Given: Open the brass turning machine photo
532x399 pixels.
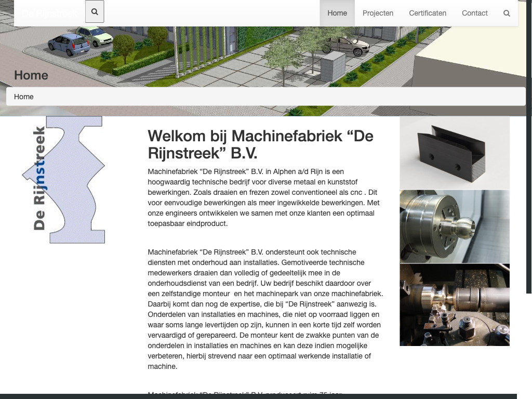Looking at the screenshot, I should point(454,304).
